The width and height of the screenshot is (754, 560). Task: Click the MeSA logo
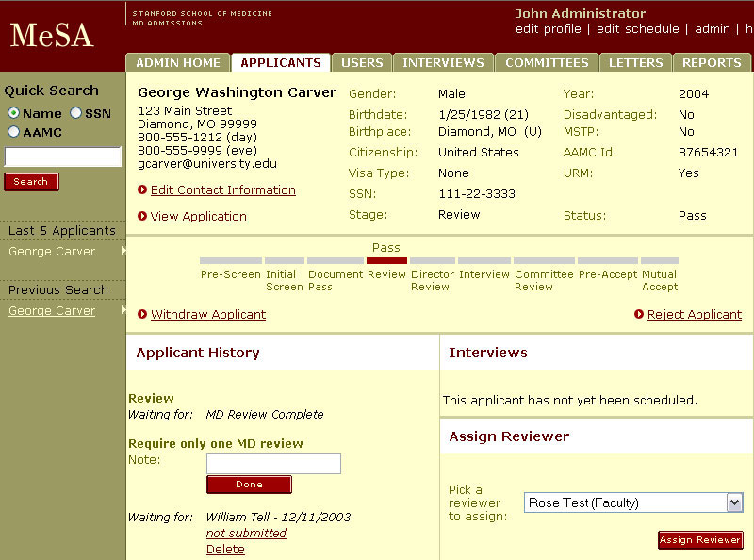click(x=52, y=35)
